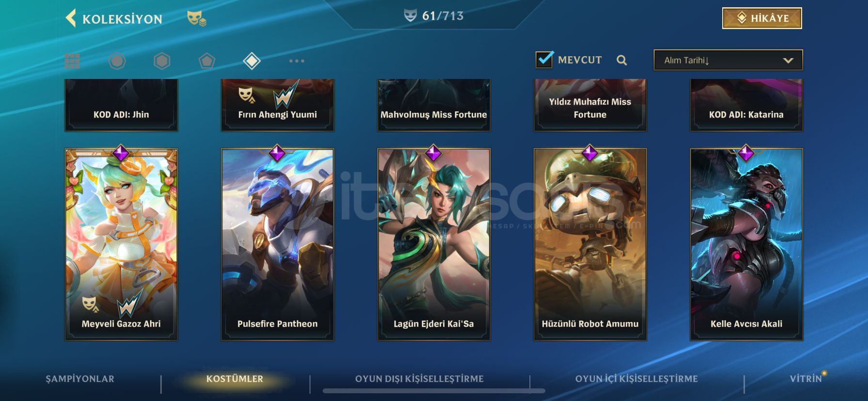Expand the Alım Tarihi sort dropdown
Screen dimensions: 868x401
point(728,60)
